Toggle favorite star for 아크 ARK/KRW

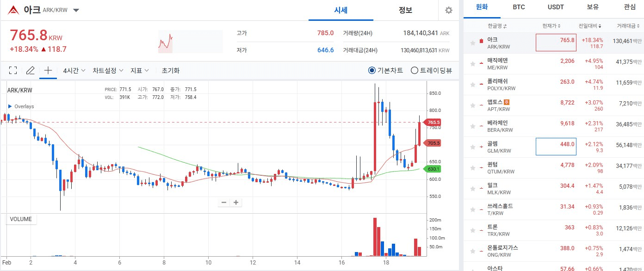(x=472, y=43)
